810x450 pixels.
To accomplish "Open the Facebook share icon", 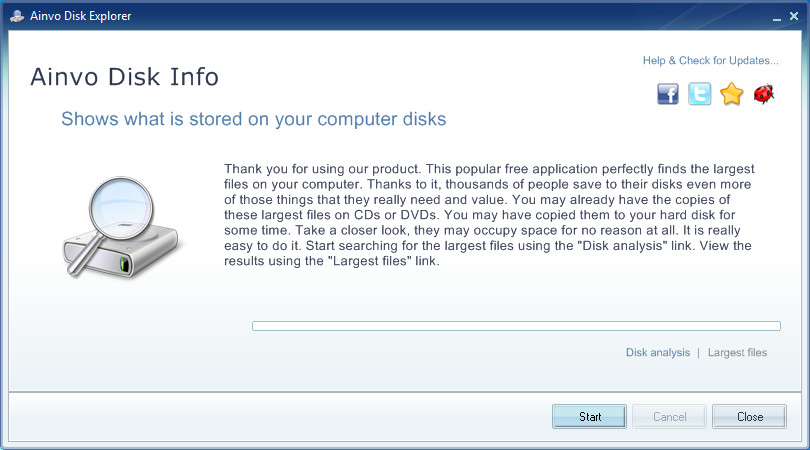I will pos(668,95).
